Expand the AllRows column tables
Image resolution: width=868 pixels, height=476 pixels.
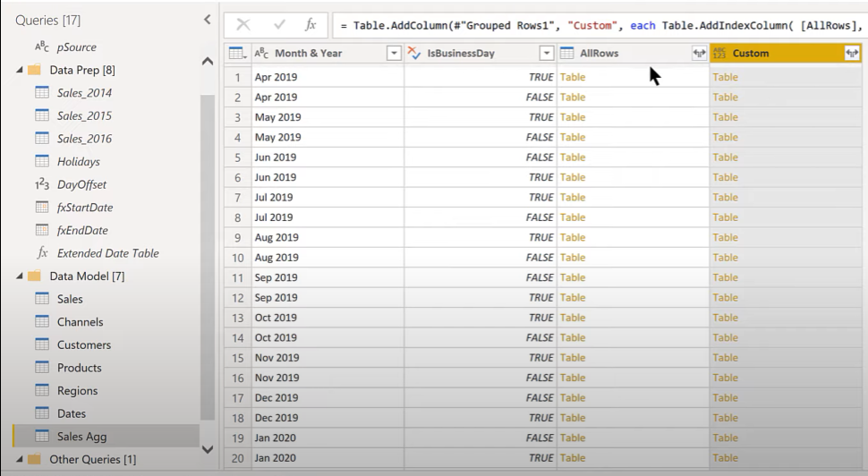coord(699,53)
